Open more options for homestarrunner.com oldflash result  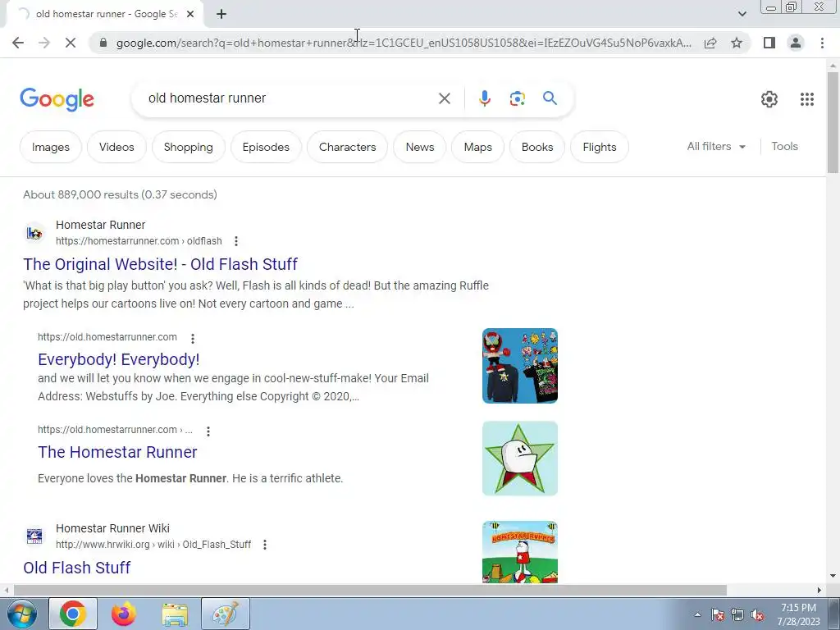click(x=235, y=241)
